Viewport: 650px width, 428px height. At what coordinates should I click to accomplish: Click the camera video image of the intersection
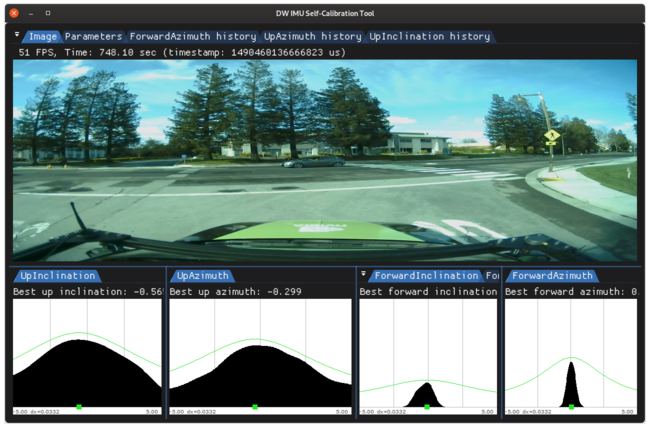click(x=325, y=160)
